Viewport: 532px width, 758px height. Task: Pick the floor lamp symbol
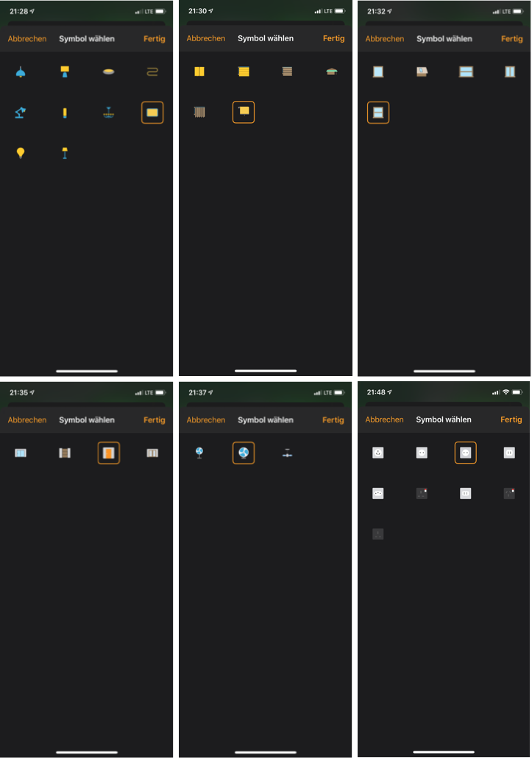[x=65, y=153]
